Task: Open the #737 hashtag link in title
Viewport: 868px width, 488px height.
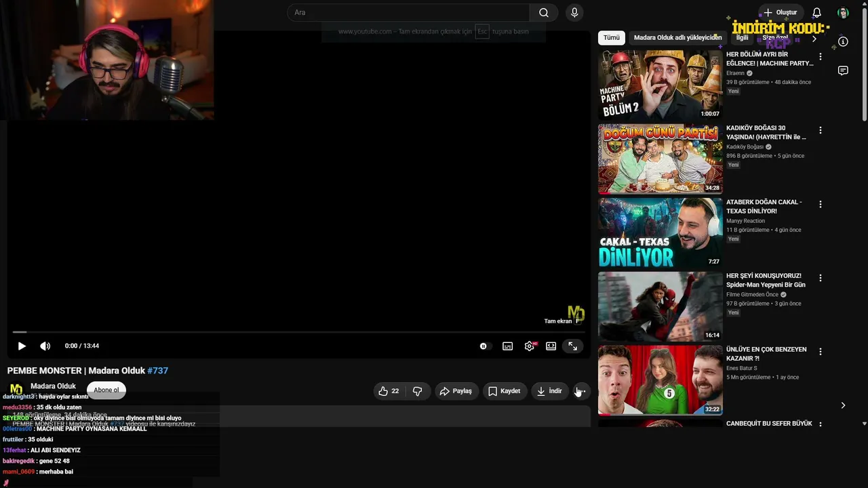Action: 158,371
